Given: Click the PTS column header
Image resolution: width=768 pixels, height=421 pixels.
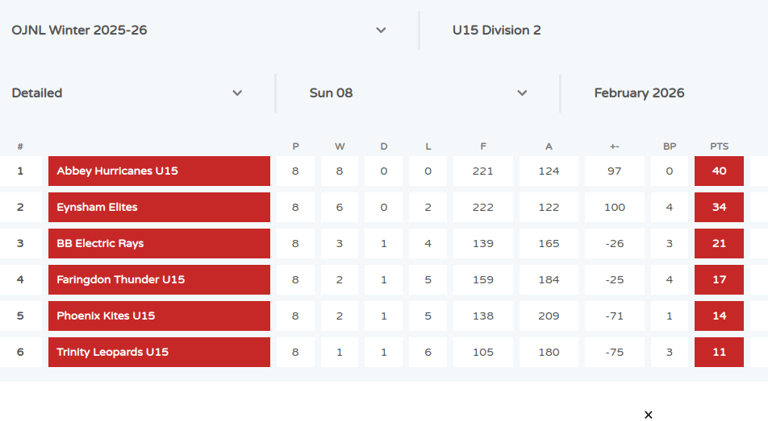Looking at the screenshot, I should click(719, 146).
